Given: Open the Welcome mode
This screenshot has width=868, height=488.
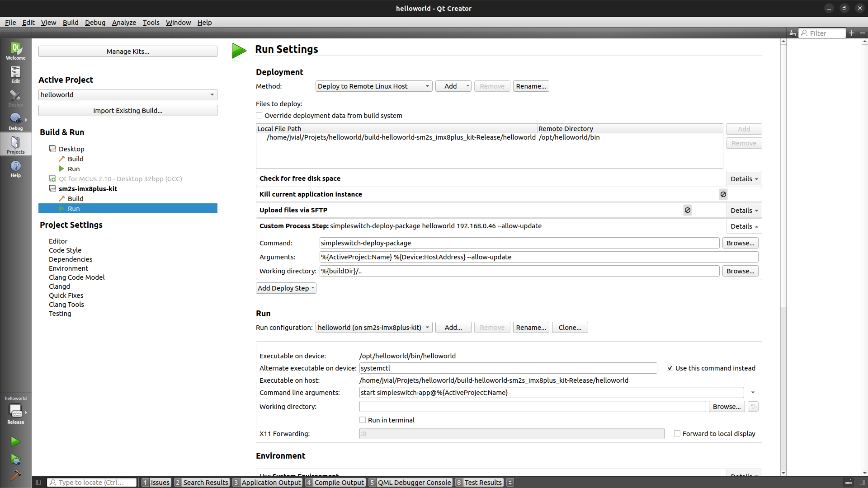Looking at the screenshot, I should pos(15,51).
